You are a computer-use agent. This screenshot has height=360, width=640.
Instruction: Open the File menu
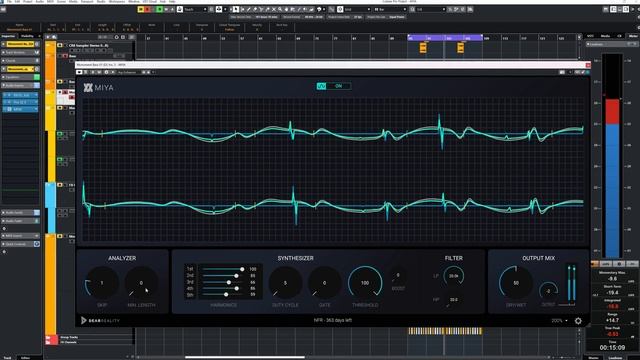[9, 2]
